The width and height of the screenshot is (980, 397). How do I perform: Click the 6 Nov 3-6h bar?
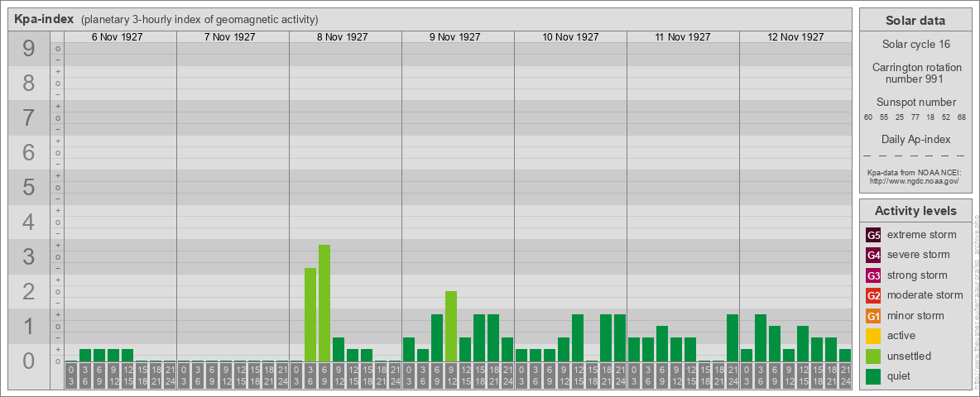tap(85, 356)
